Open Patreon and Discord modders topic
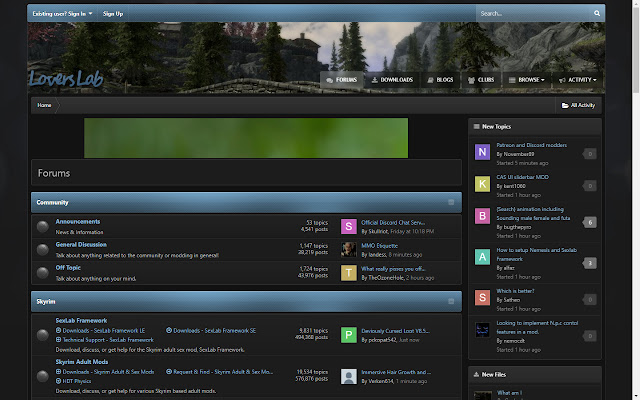This screenshot has height=400, width=640. (531, 145)
